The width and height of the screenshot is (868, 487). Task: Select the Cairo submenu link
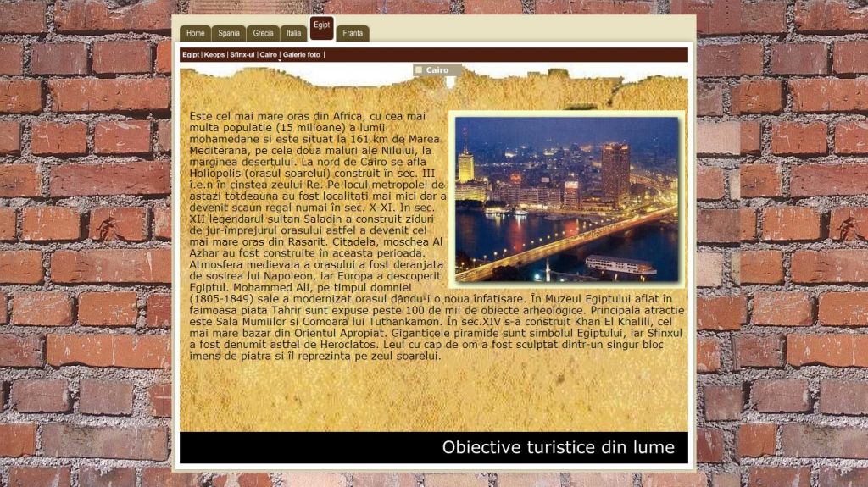point(269,55)
